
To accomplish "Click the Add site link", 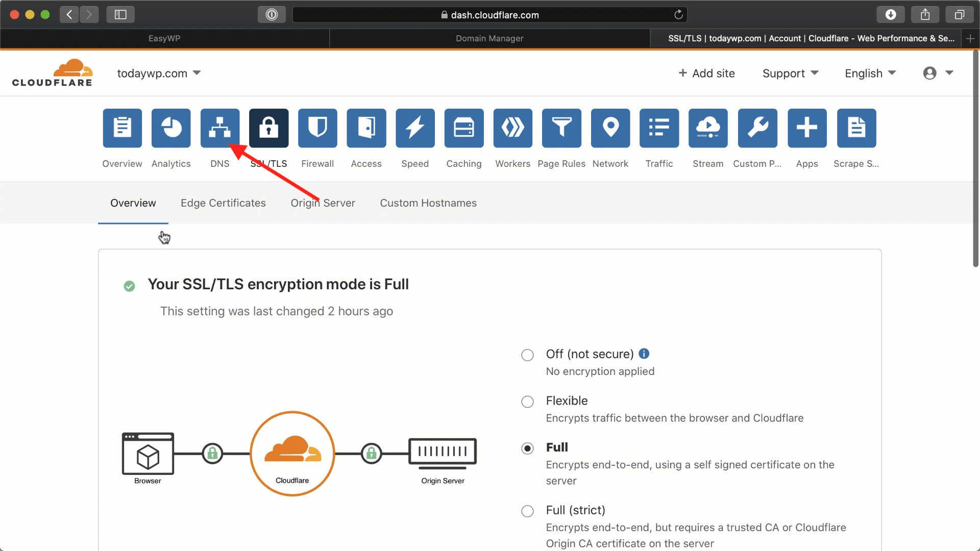I will (706, 73).
